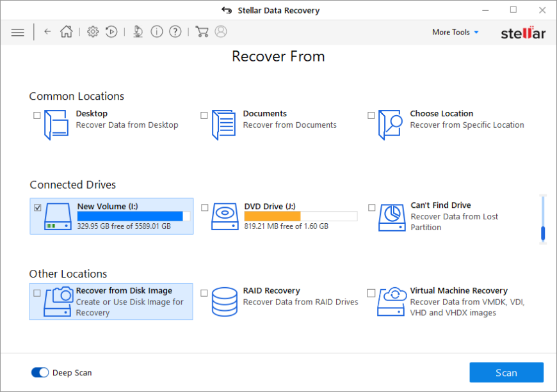Turn off the Deep Scan toggle

[x=40, y=372]
